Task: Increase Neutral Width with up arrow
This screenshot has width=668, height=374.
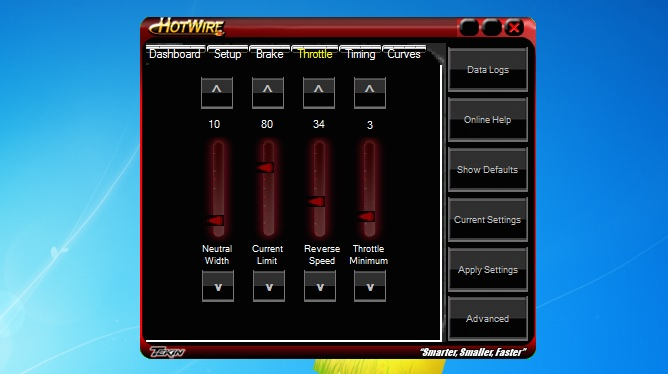Action: click(x=217, y=92)
